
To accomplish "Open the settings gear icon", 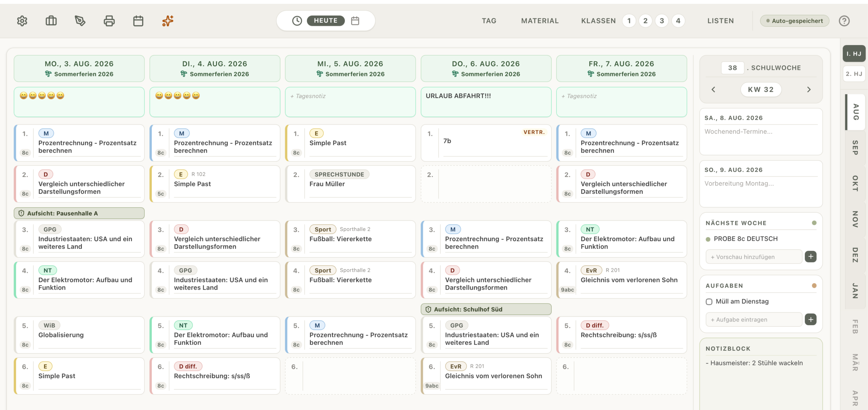I will tap(22, 21).
